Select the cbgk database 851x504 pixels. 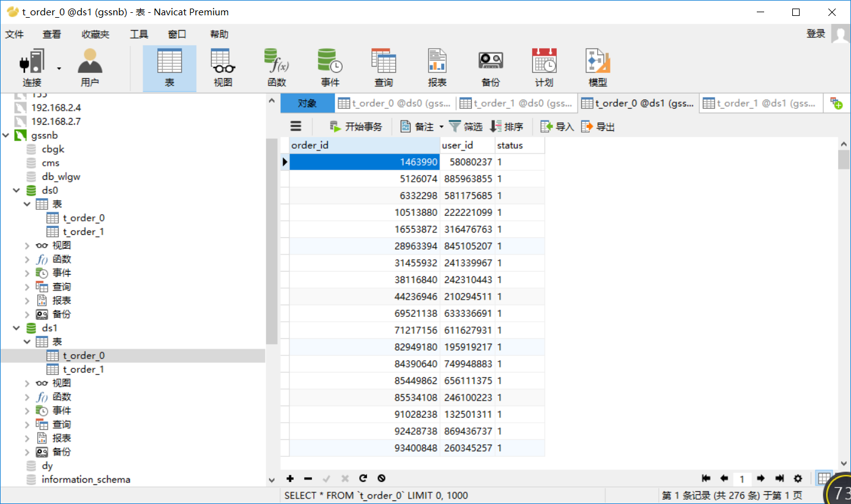(53, 149)
